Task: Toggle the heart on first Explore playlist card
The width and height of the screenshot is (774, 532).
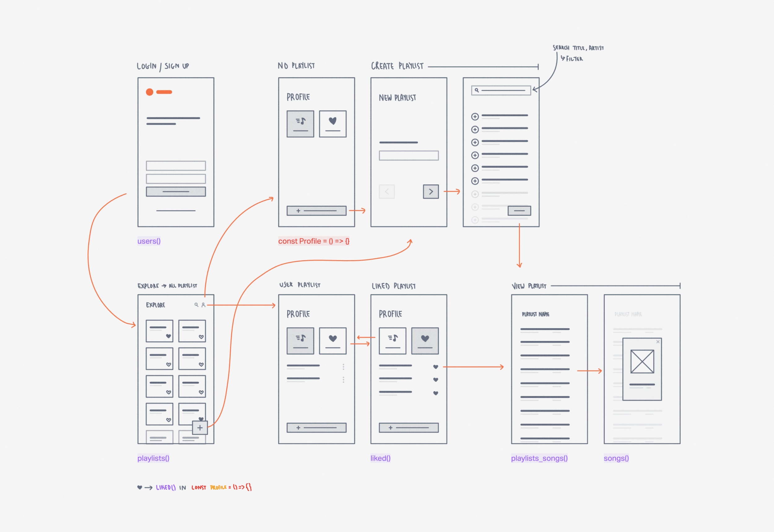Action: (x=168, y=336)
